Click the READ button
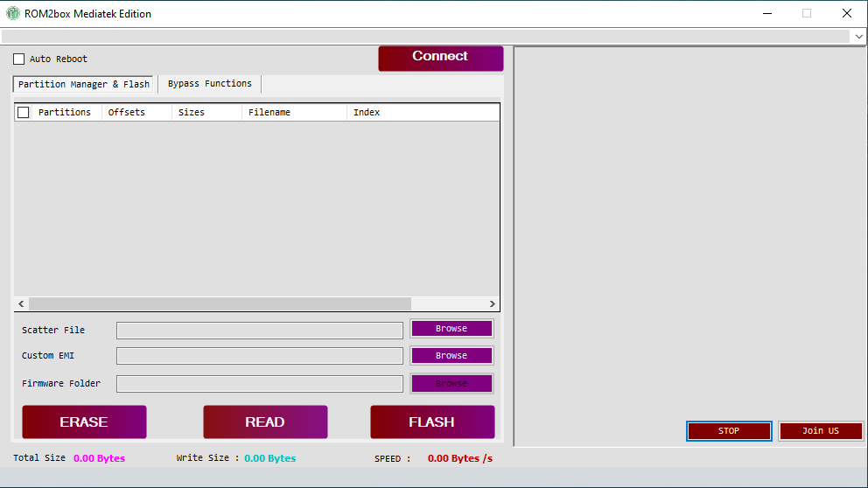This screenshot has height=488, width=868. point(265,422)
